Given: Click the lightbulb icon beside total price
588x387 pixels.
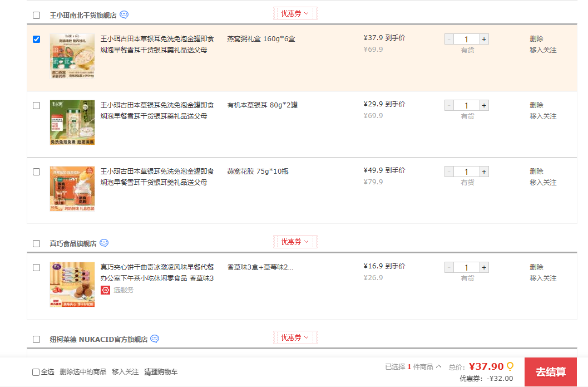Looking at the screenshot, I should [510, 366].
